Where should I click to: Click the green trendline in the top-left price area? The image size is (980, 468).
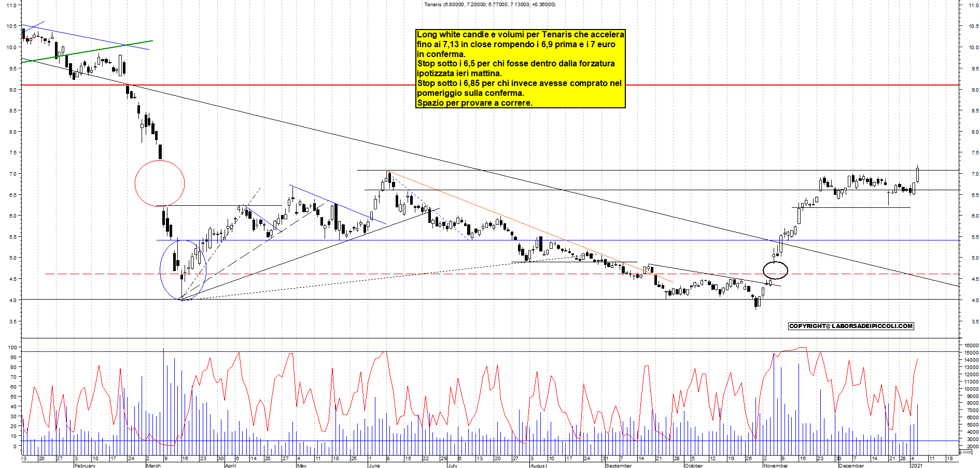(x=87, y=51)
